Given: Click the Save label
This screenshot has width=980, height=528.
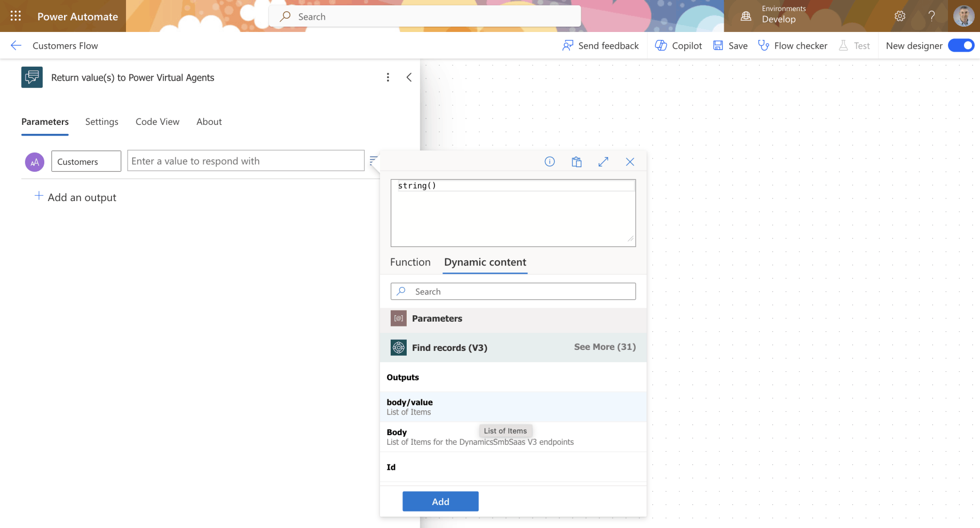Looking at the screenshot, I should (738, 45).
